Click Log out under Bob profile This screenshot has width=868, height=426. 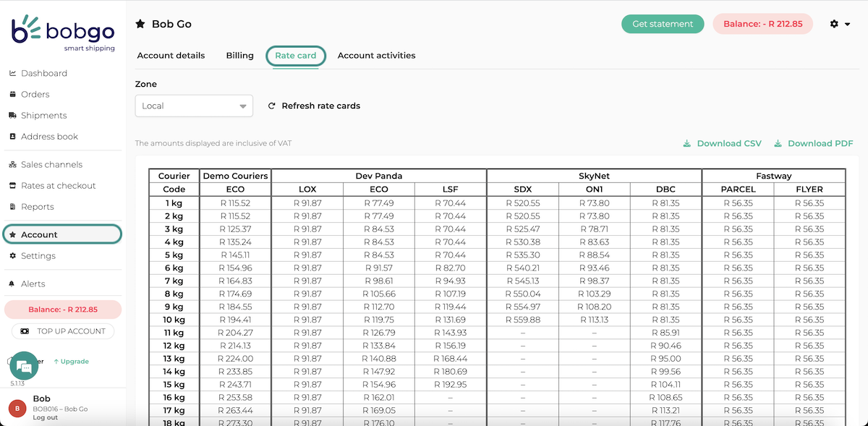pos(45,417)
